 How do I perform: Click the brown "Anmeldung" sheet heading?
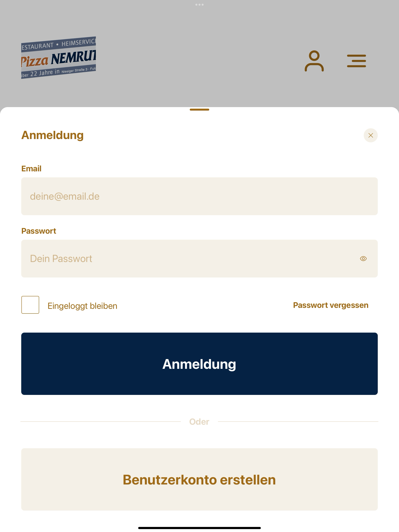click(52, 135)
